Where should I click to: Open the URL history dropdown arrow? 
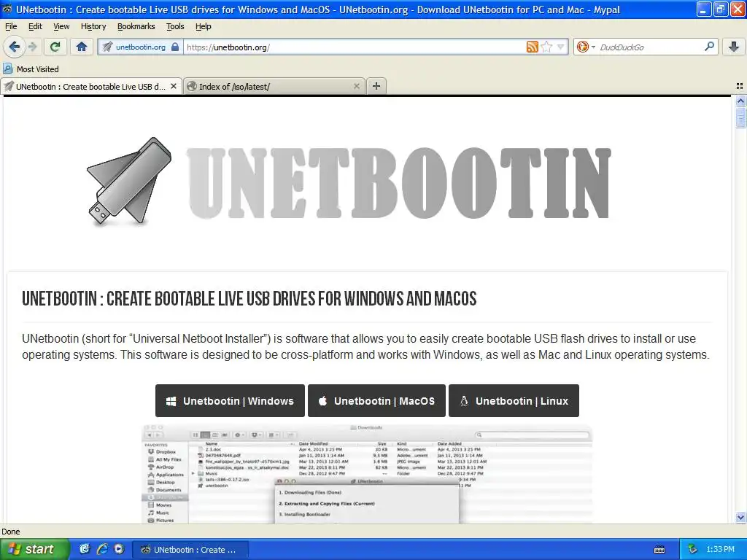pyautogui.click(x=560, y=47)
